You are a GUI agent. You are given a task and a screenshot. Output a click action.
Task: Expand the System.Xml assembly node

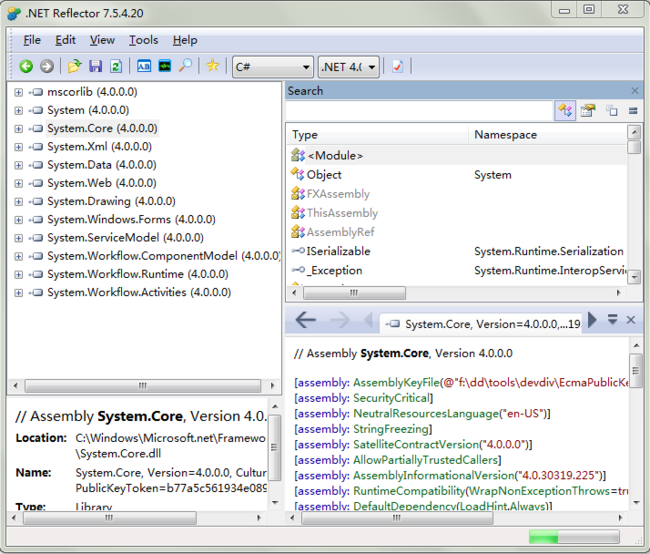[18, 147]
